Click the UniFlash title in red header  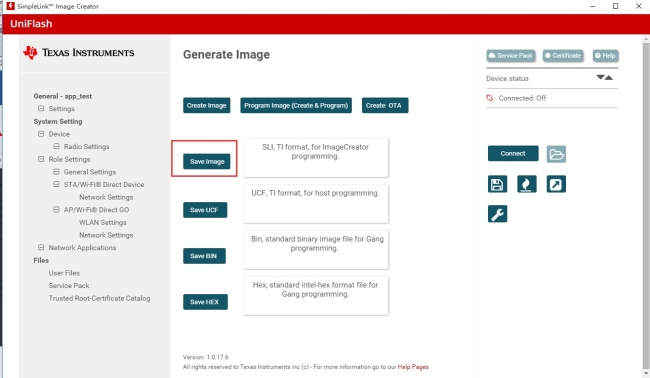(31, 24)
